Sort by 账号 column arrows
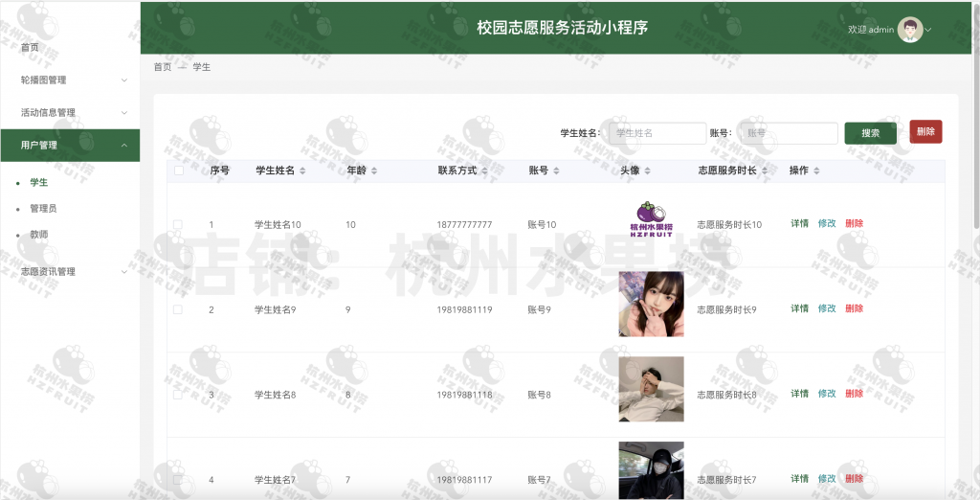The height and width of the screenshot is (500, 980). pyautogui.click(x=556, y=170)
